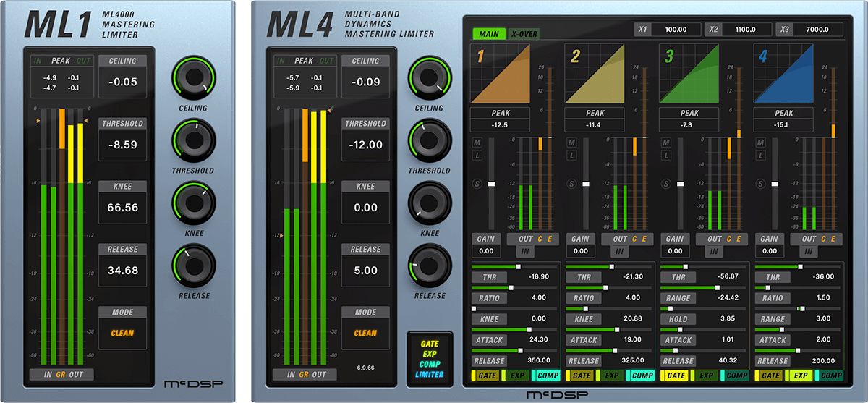Solo band 1 with its S button
Screen dimensions: 868x403
click(476, 184)
